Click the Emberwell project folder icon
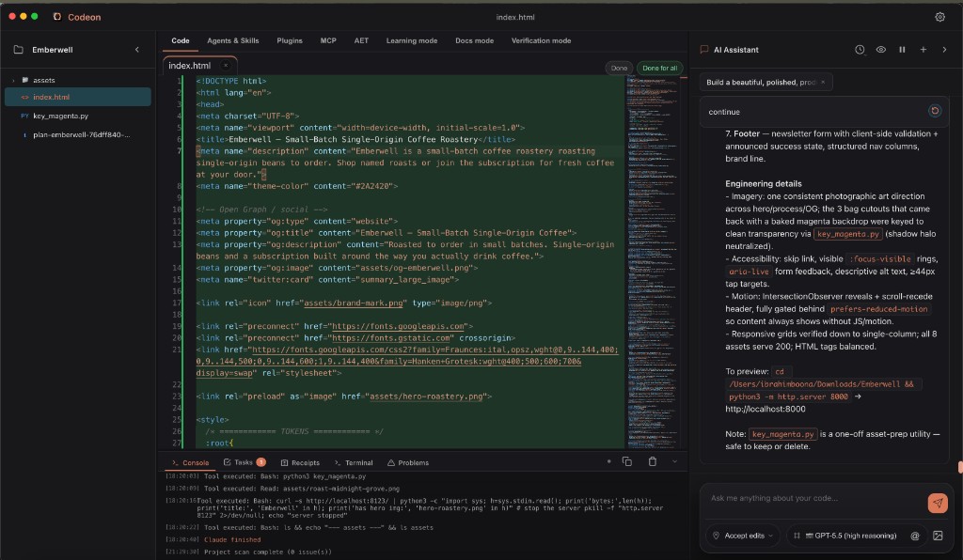Image resolution: width=963 pixels, height=560 pixels. [19, 50]
